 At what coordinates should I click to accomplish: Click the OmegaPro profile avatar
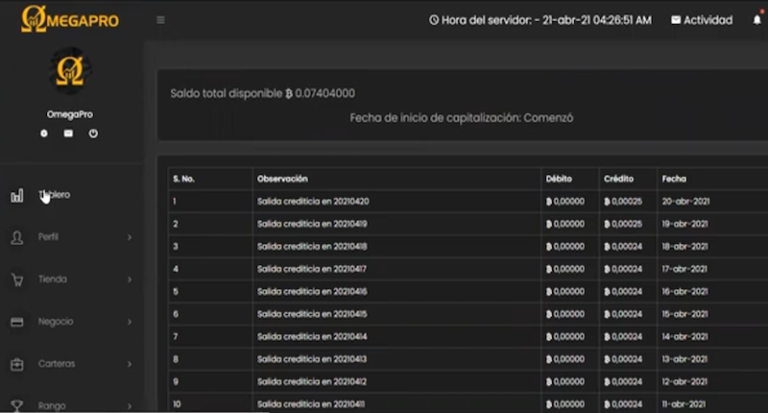[x=69, y=72]
